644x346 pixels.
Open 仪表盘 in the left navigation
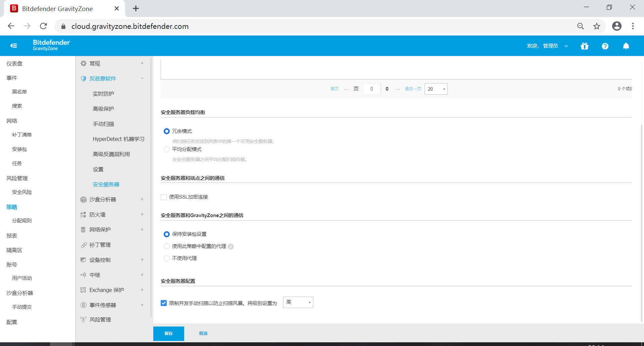click(x=14, y=64)
